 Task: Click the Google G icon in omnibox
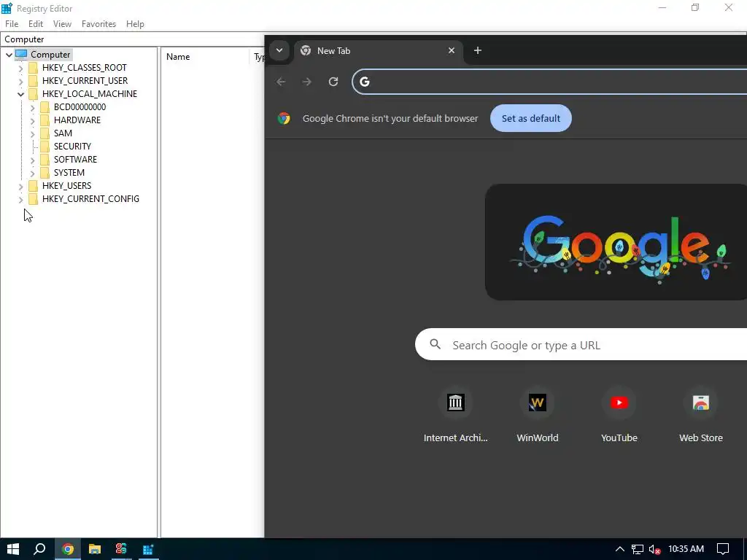365,82
